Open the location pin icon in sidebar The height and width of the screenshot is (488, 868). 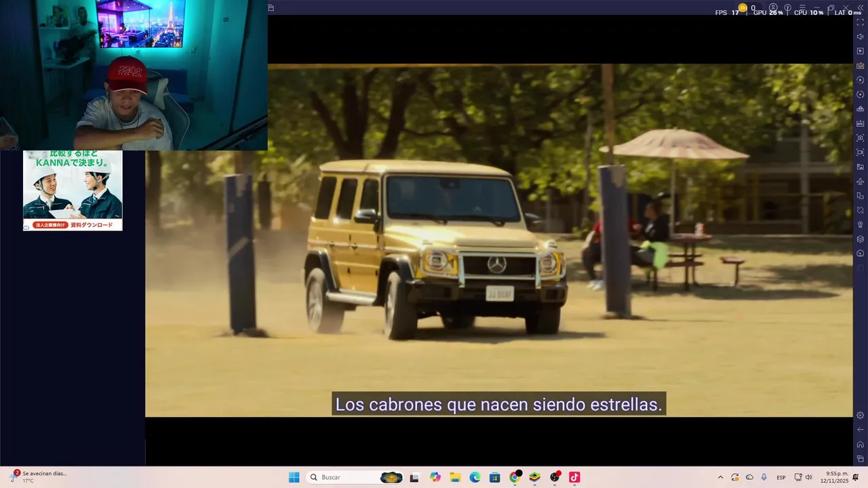point(860,224)
